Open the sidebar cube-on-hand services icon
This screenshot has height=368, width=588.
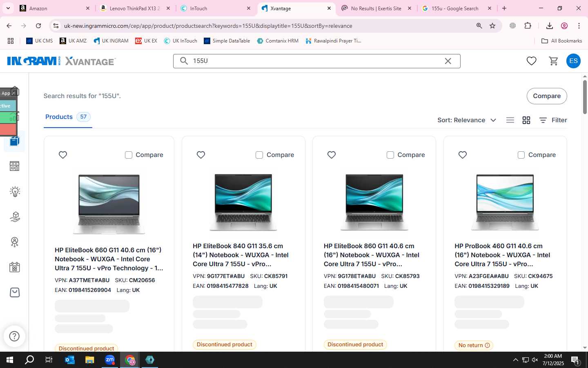15,217
